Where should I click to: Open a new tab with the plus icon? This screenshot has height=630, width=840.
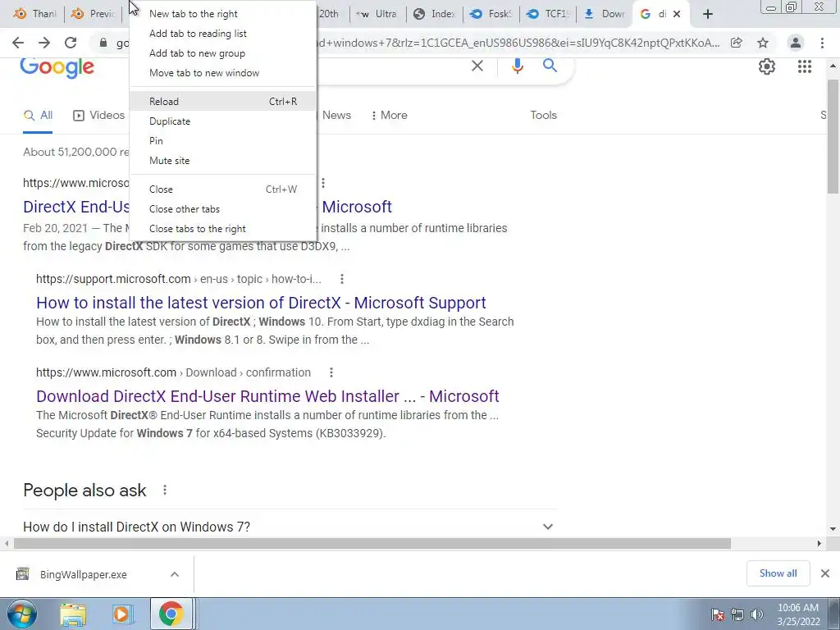pyautogui.click(x=708, y=14)
